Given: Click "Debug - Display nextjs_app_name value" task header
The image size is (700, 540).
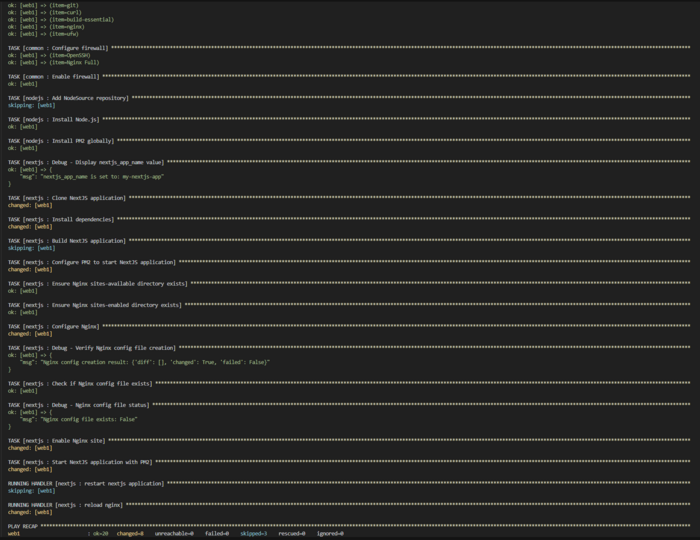Looking at the screenshot, I should pyautogui.click(x=86, y=162).
